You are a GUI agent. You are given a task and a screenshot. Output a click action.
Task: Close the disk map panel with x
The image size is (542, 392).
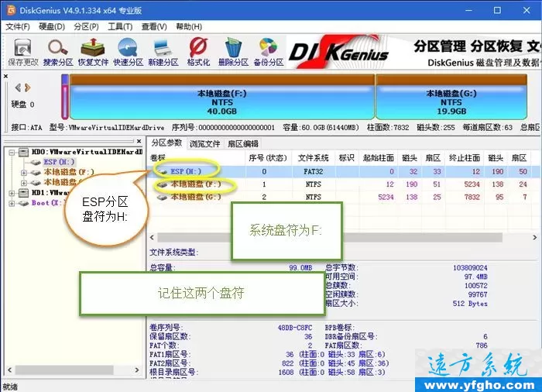click(x=5, y=76)
